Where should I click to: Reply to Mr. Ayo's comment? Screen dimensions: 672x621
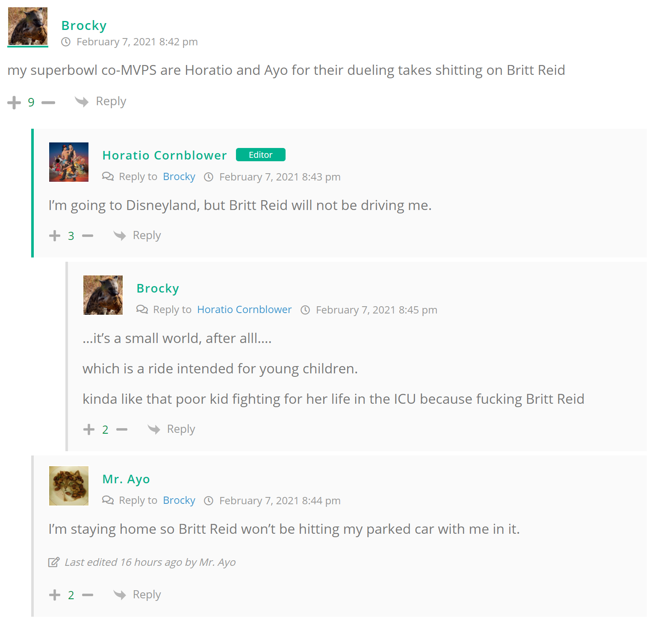coord(137,594)
